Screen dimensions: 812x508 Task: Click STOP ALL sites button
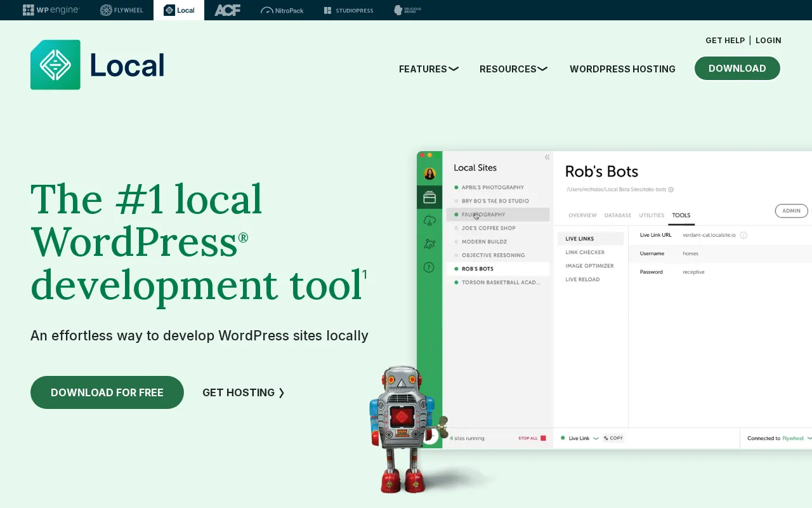[532, 438]
